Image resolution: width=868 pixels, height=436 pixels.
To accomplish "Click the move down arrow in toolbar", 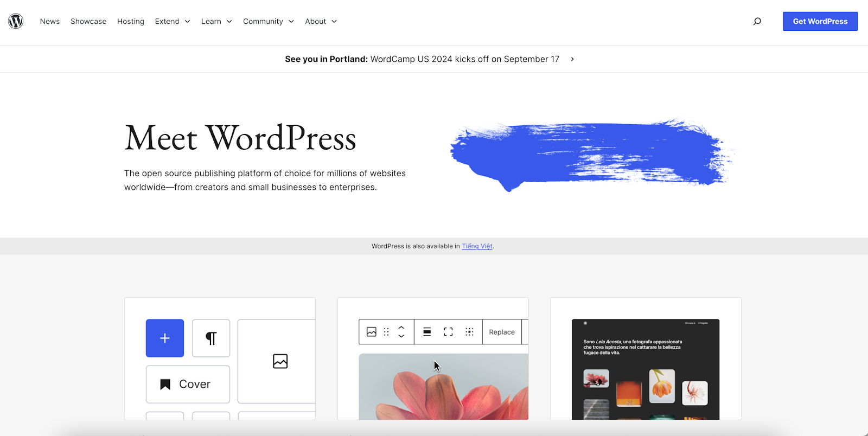I will (401, 336).
